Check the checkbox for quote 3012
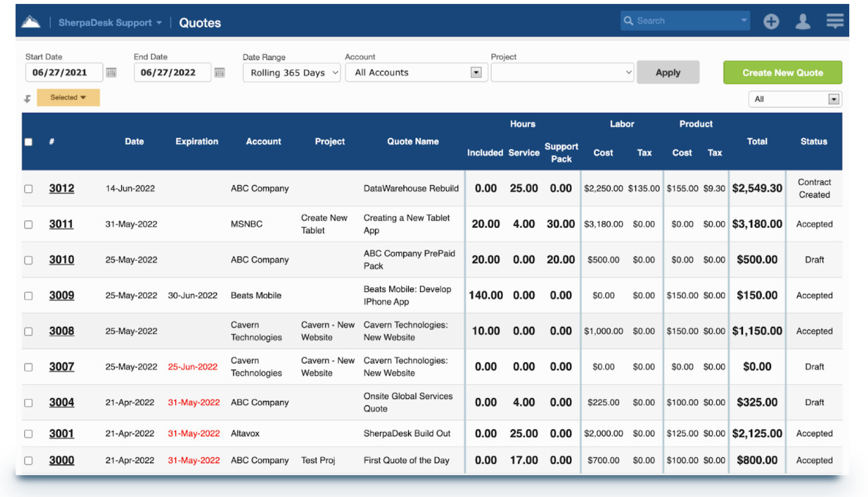868x497 pixels. pos(29,188)
